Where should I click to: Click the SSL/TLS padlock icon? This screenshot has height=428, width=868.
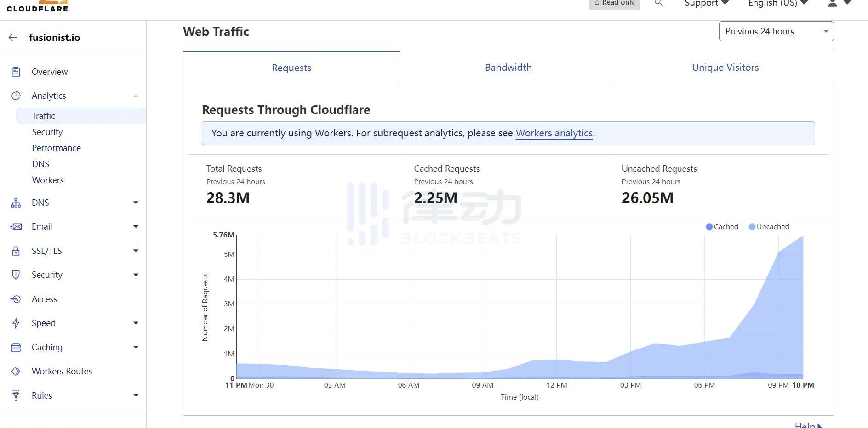(16, 251)
